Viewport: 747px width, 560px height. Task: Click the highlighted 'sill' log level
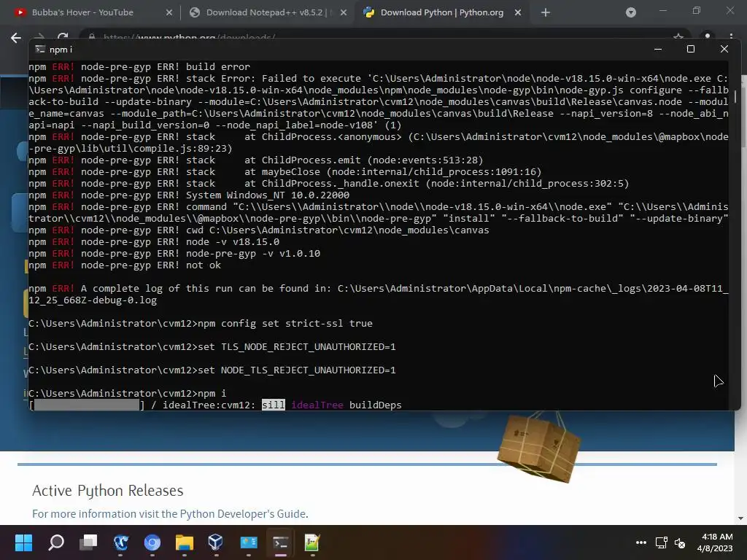pyautogui.click(x=274, y=405)
